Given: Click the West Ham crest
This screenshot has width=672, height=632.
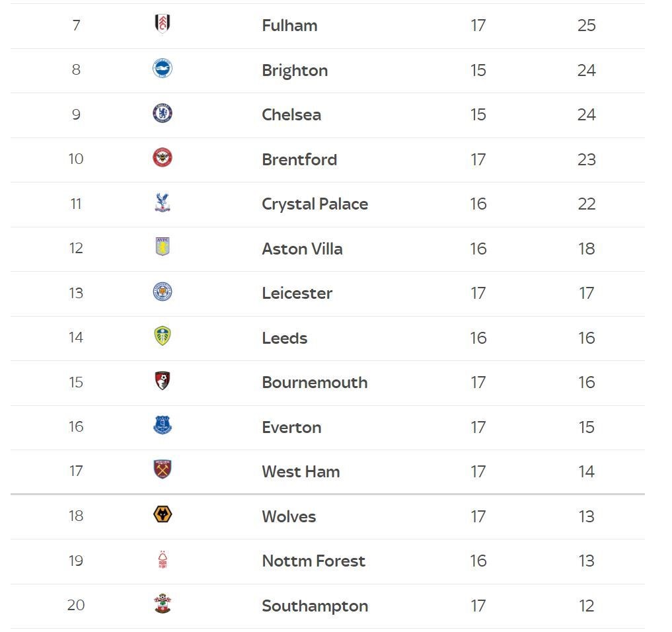Looking at the screenshot, I should tap(162, 470).
